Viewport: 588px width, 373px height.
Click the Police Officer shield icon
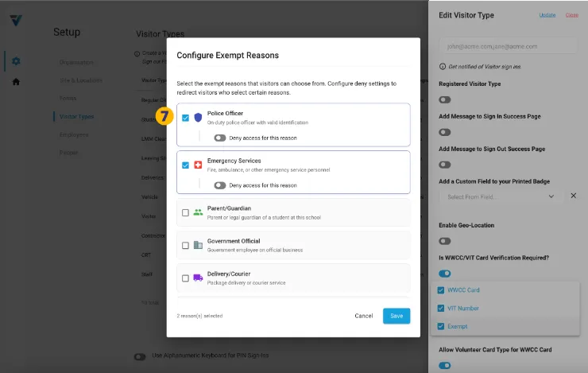point(198,118)
